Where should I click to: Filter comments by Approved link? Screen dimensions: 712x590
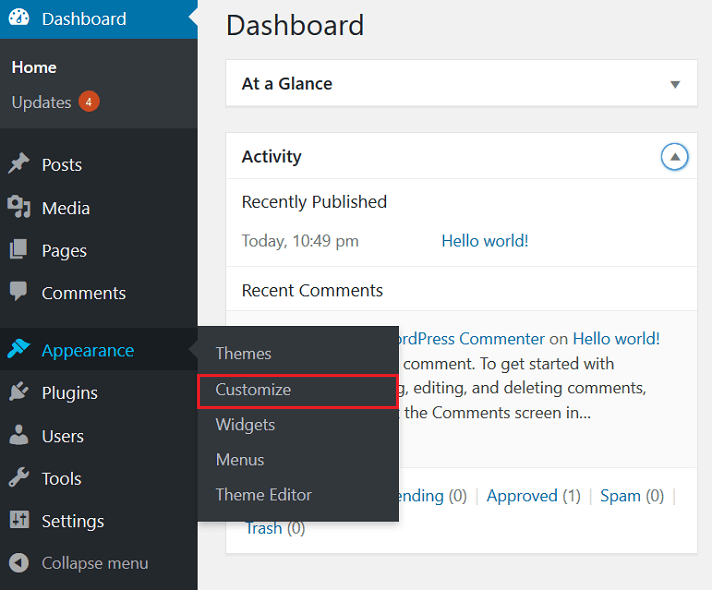coord(521,496)
